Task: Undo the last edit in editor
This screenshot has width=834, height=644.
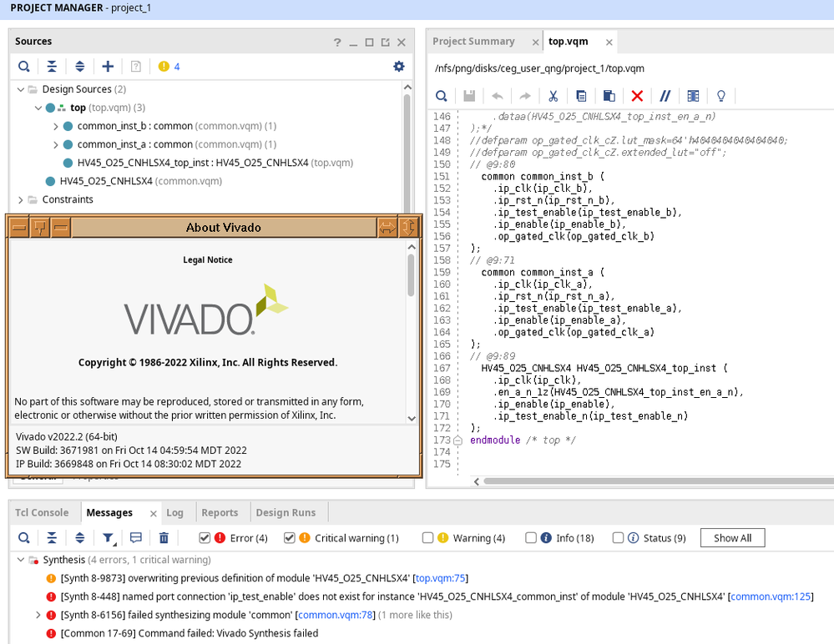Action: 498,96
